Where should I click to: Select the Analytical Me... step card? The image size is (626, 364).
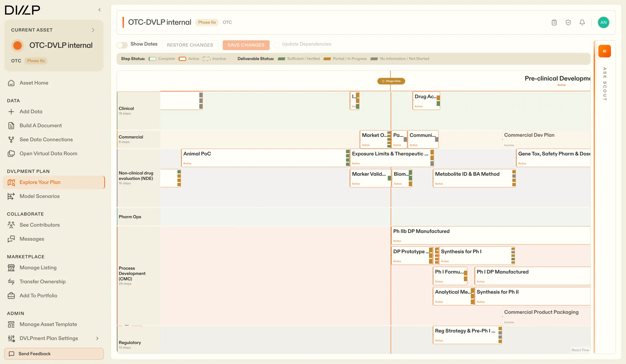(454, 296)
